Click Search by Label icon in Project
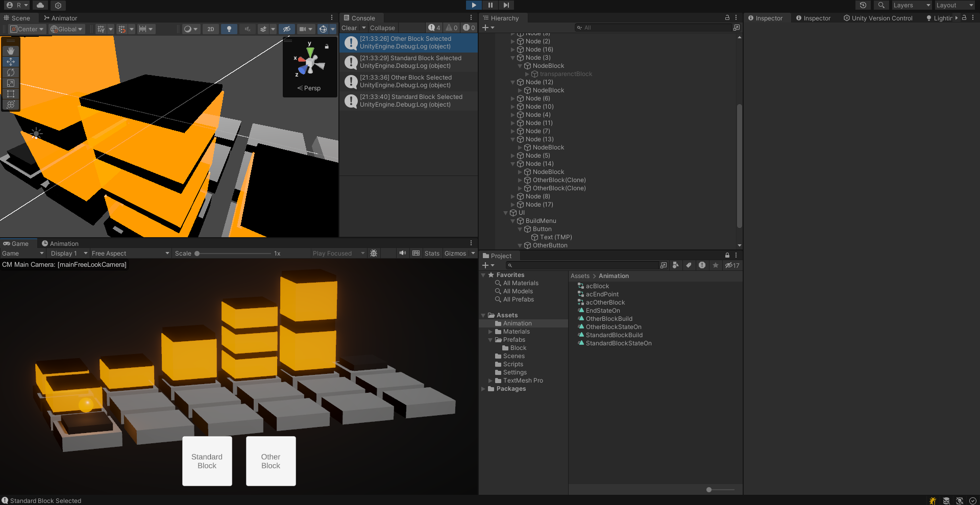 click(x=689, y=265)
